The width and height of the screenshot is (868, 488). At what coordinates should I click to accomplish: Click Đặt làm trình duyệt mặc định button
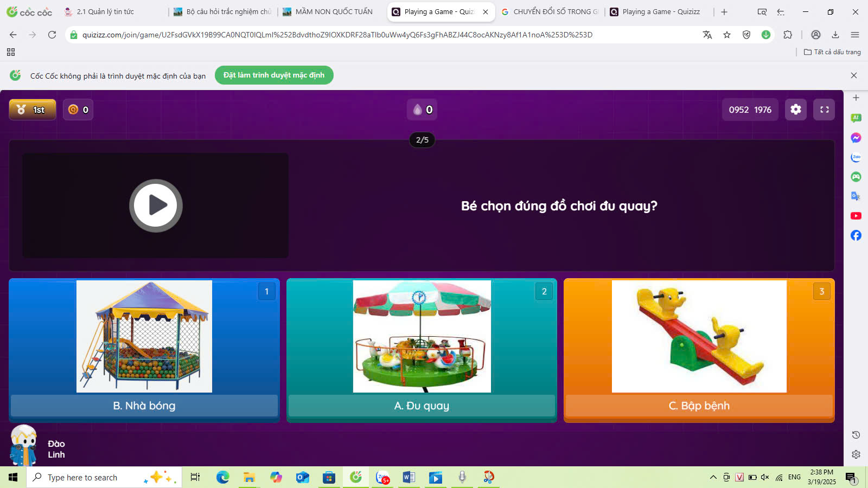point(274,75)
